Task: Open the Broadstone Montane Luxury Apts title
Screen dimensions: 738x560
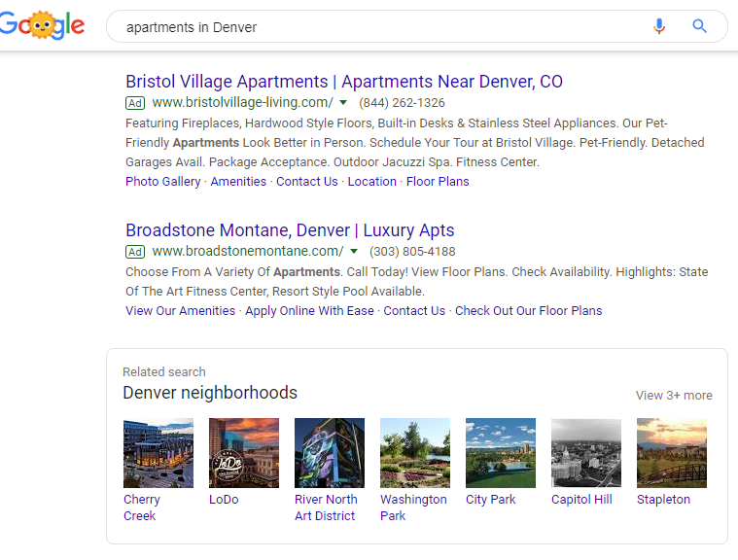Action: pos(290,230)
